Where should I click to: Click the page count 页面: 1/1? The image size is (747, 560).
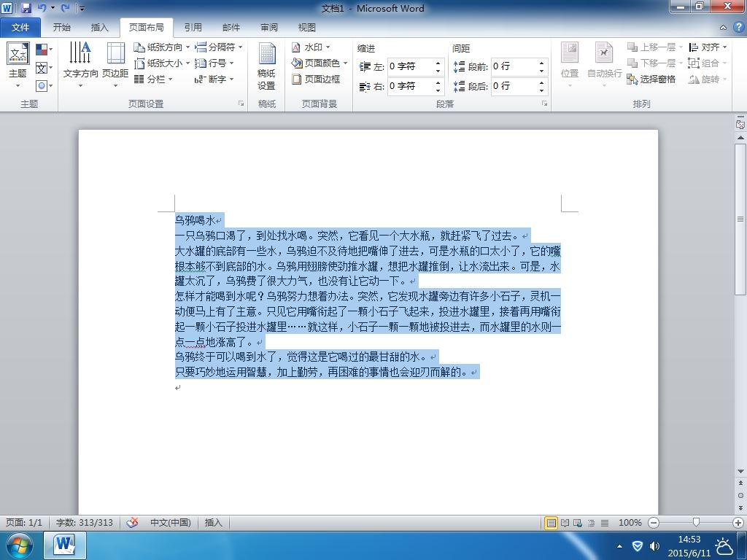pyautogui.click(x=24, y=522)
